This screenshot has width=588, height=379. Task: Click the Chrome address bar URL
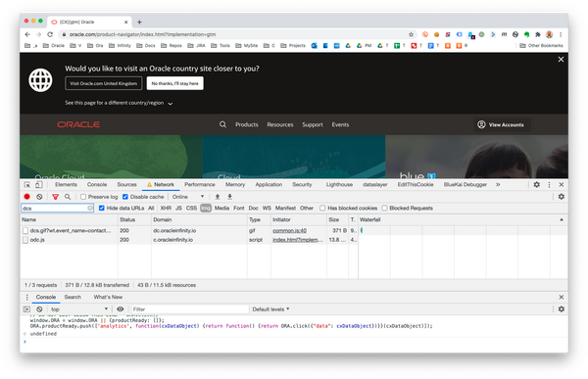coord(142,34)
